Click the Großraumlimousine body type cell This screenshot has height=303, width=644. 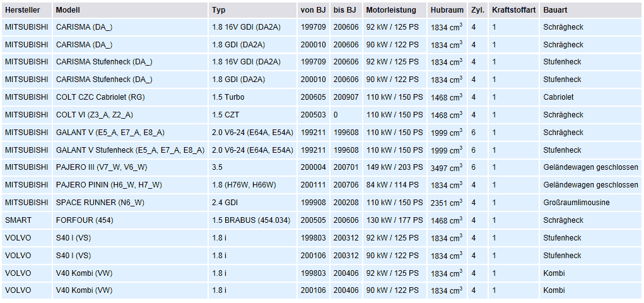[x=576, y=203]
